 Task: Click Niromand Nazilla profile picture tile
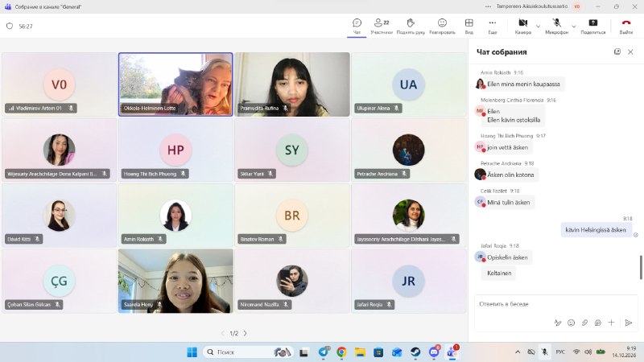pyautogui.click(x=291, y=281)
